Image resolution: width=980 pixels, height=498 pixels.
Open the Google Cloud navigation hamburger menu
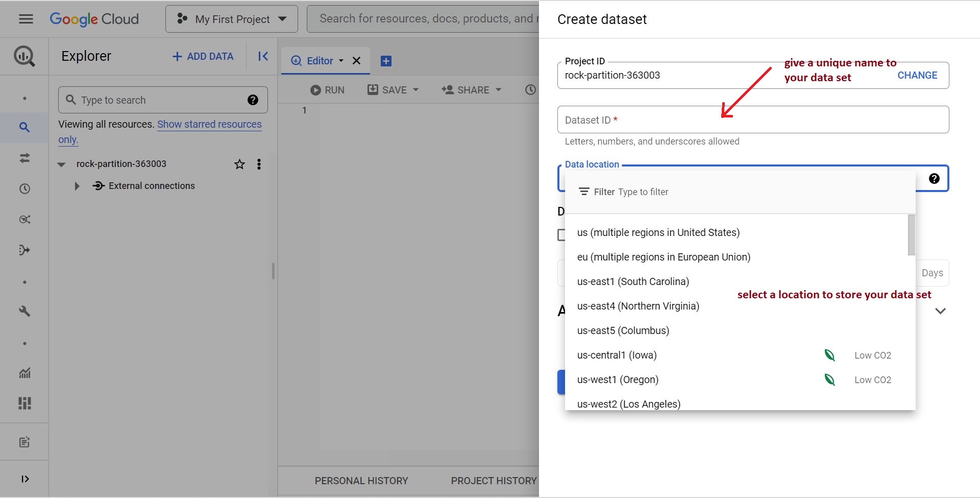(25, 19)
